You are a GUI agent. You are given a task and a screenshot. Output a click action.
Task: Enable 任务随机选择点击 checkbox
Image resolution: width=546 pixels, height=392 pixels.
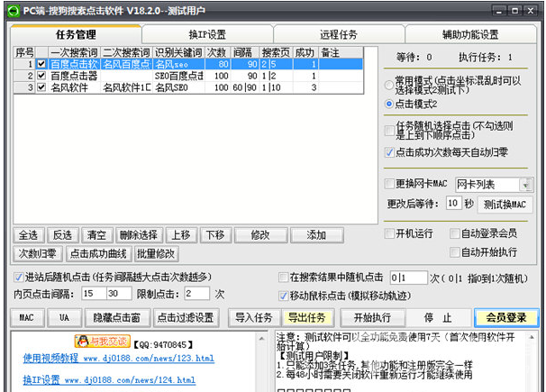(389, 131)
